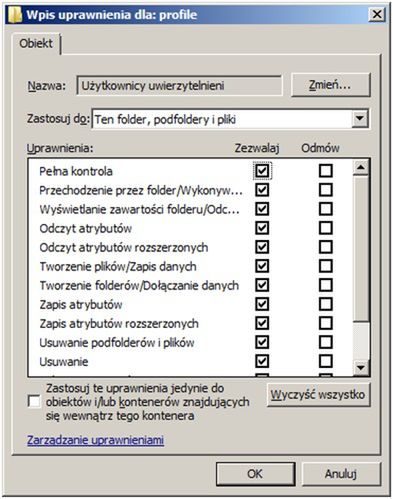The image size is (393, 499).
Task: Open the Zastosuj do dropdown arrow
Action: 360,118
